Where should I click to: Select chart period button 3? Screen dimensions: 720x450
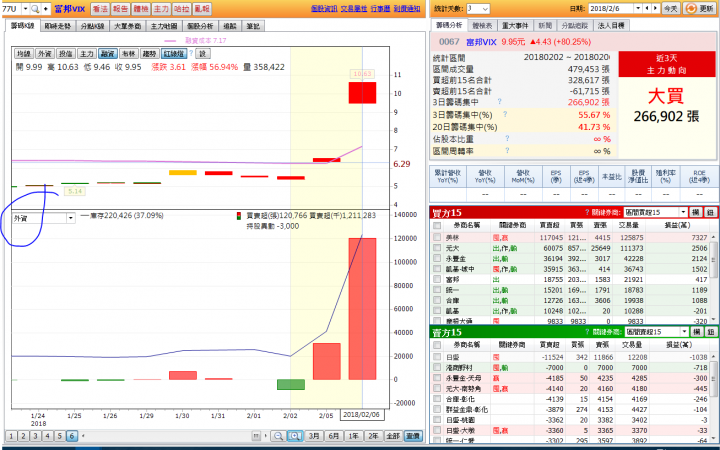[35, 436]
